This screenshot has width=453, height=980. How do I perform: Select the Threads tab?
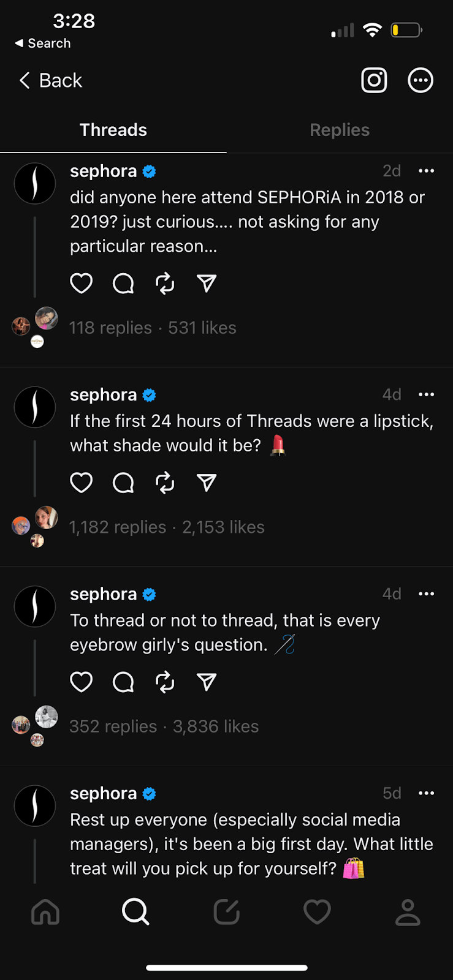point(113,130)
